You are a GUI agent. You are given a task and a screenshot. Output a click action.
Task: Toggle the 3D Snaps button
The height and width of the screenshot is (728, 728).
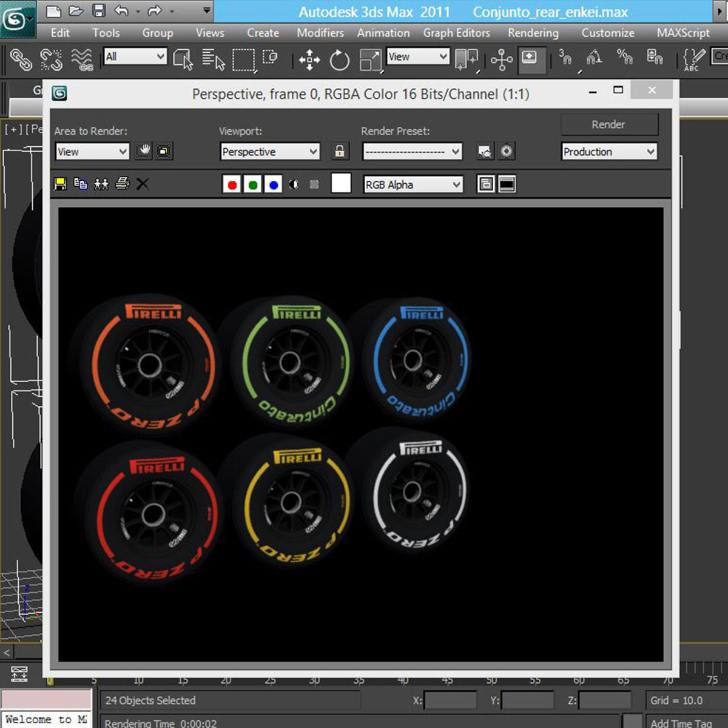click(565, 58)
